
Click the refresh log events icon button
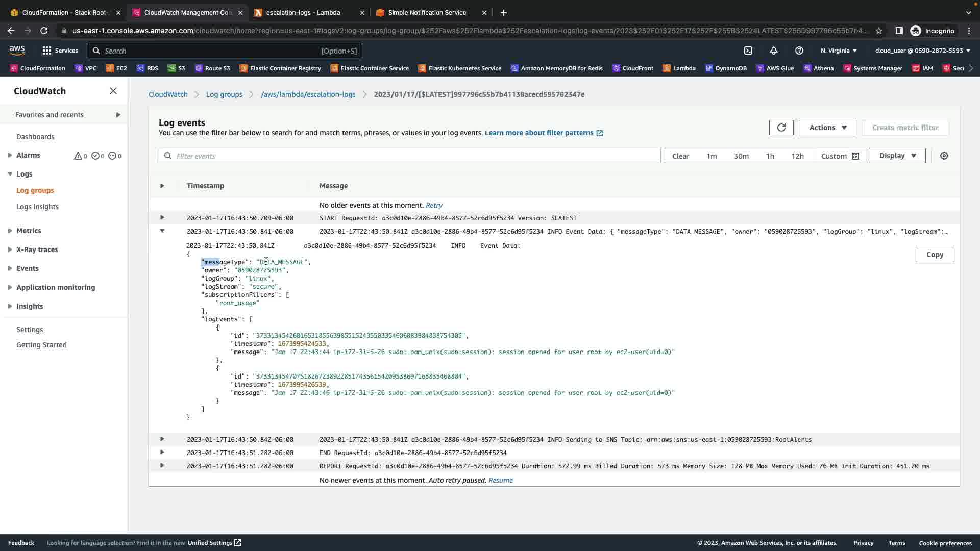(x=781, y=128)
